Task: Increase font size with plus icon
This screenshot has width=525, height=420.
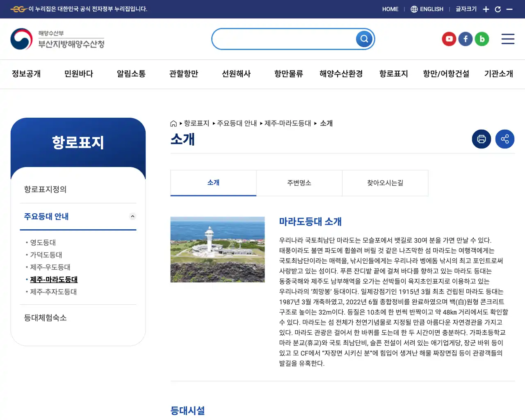Action: (486, 9)
